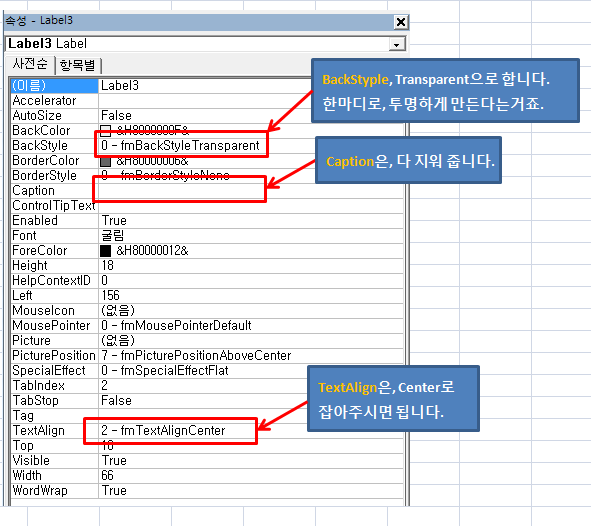Click the TabStop False value

coord(116,401)
